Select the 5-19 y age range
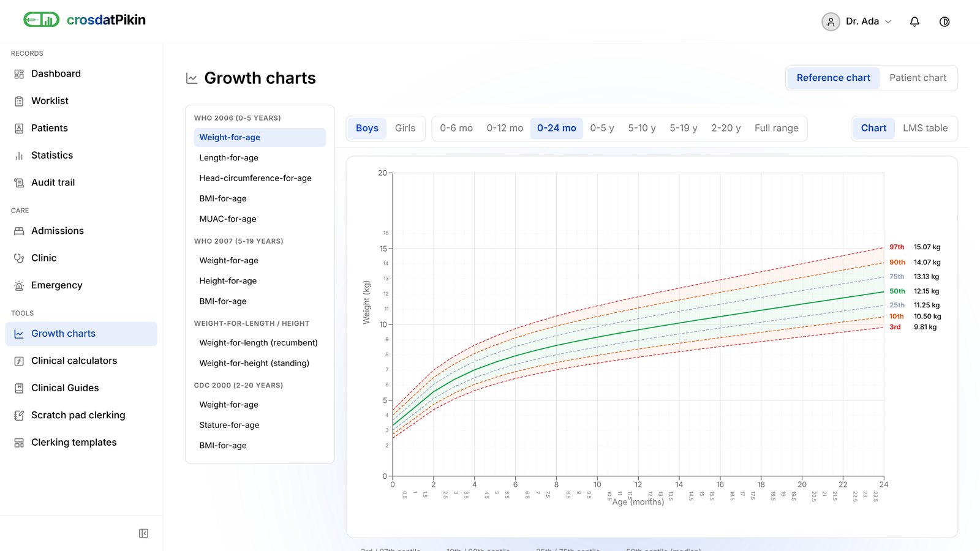980x551 pixels. tap(683, 128)
